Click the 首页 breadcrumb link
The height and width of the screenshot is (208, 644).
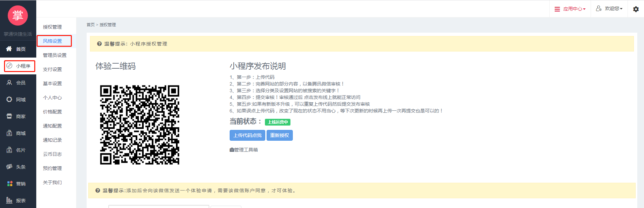(x=91, y=25)
